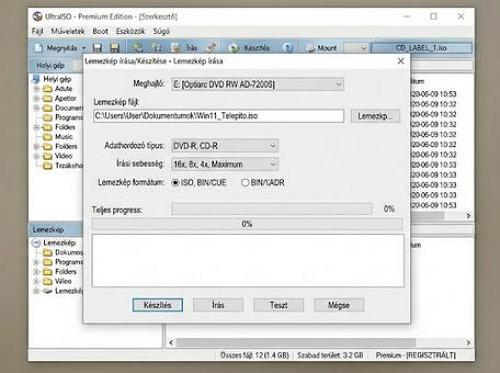Image resolution: width=500 pixels, height=373 pixels.
Task: Click the Mount virtual drive toolbar icon
Action: pos(310,48)
